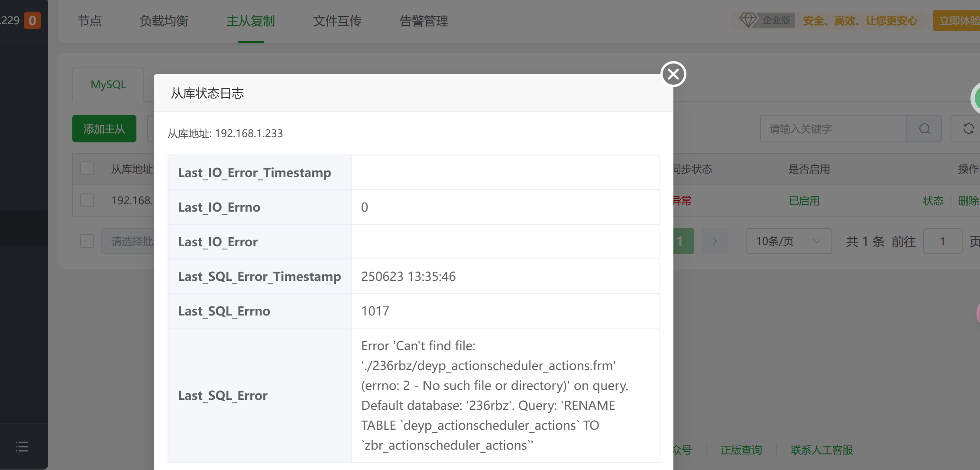The width and height of the screenshot is (980, 470).
Task: Click the 是否启用 column header
Action: point(809,169)
